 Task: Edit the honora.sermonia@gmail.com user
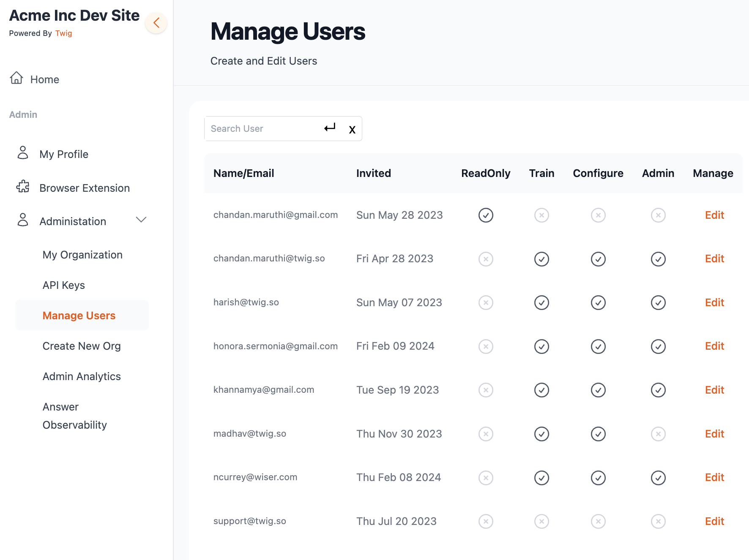(714, 346)
